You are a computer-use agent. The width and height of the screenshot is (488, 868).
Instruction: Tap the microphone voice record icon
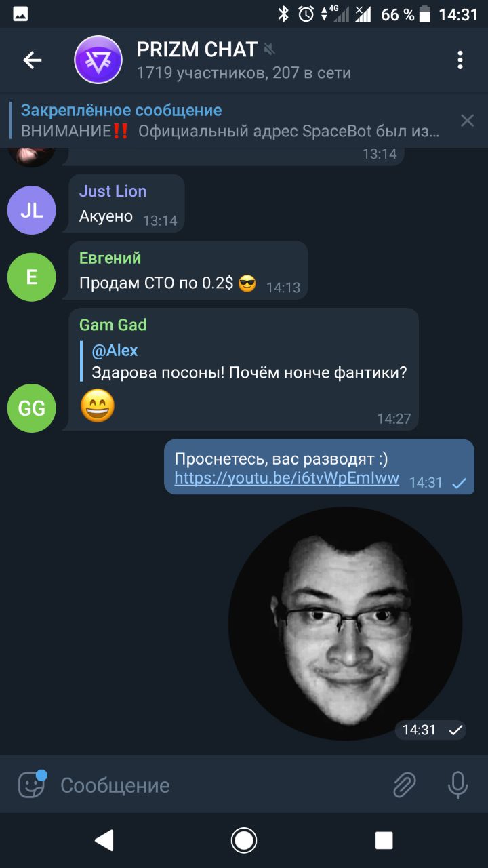pyautogui.click(x=458, y=785)
